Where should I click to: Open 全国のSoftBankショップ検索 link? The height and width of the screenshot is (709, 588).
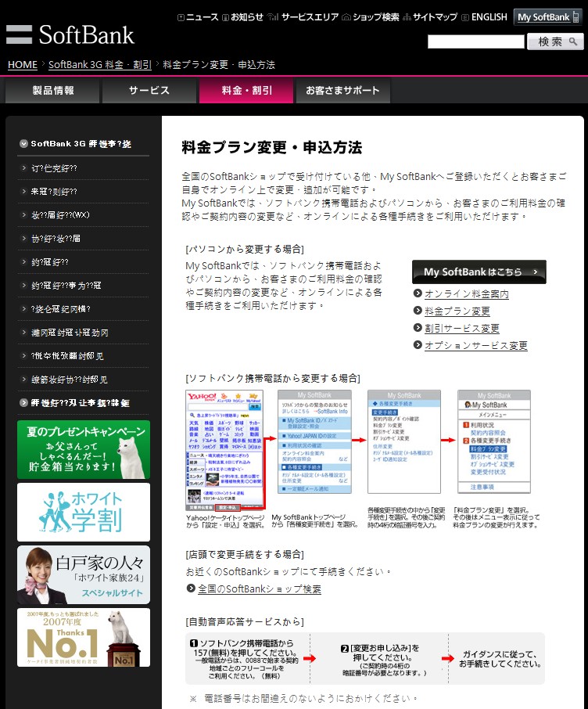[260, 588]
